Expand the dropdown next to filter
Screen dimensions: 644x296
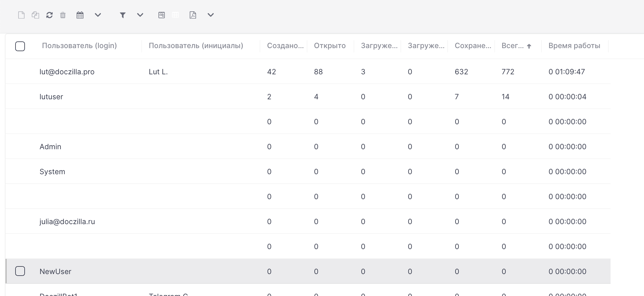point(140,15)
